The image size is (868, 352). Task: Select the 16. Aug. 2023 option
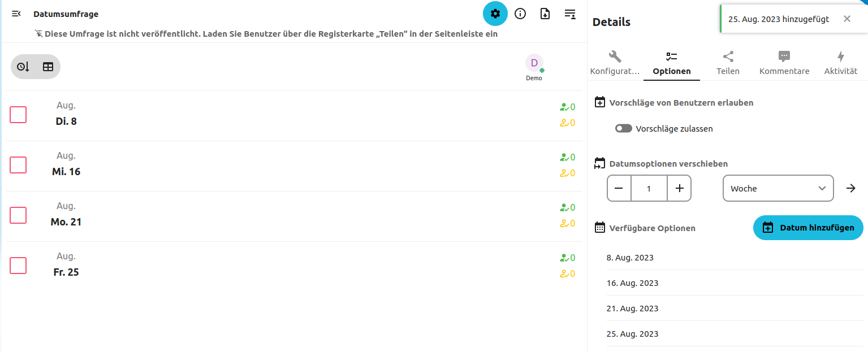coord(633,283)
